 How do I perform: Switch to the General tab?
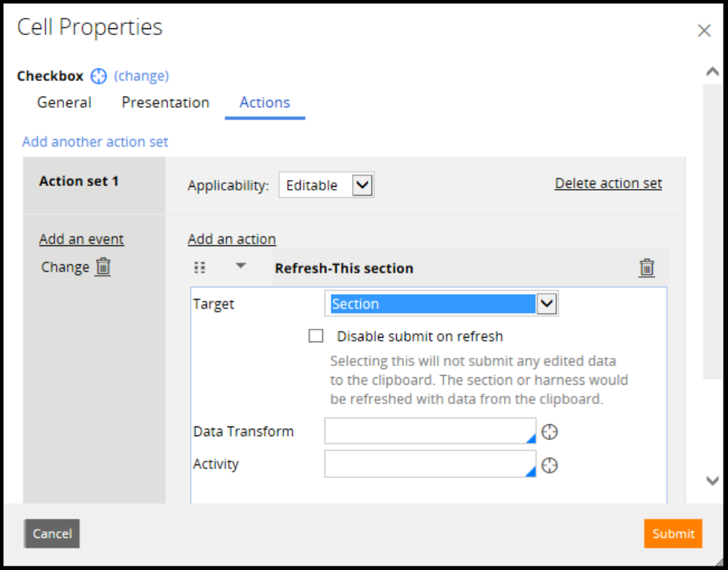click(x=65, y=103)
